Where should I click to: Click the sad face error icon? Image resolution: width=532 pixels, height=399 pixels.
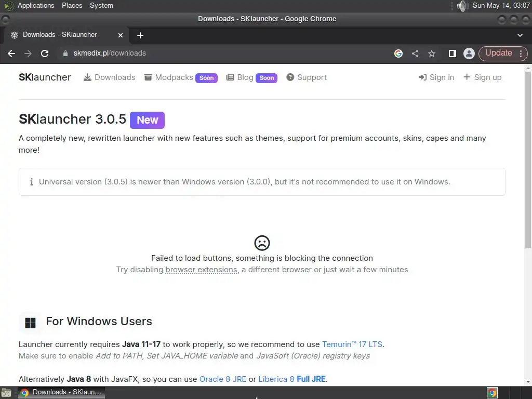tap(262, 243)
